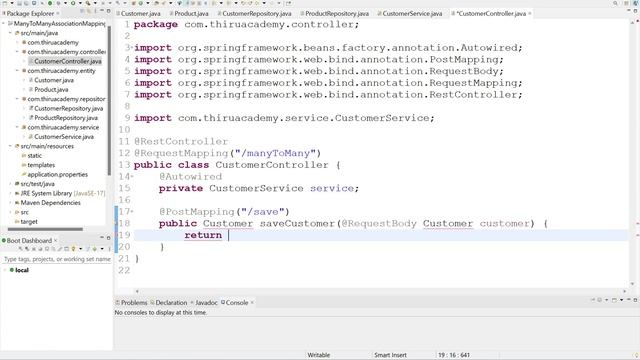
Task: Open the Run button dropdown arrow
Action: [x=80, y=3]
